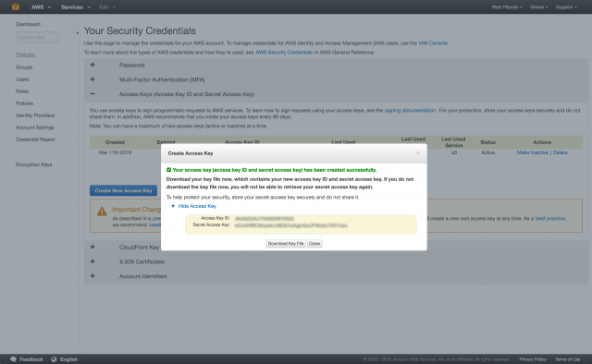
Task: Open Users in the sidebar
Action: pyautogui.click(x=22, y=79)
